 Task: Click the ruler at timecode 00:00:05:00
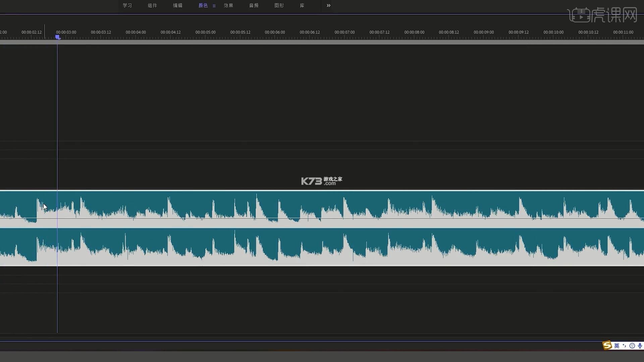tap(206, 32)
